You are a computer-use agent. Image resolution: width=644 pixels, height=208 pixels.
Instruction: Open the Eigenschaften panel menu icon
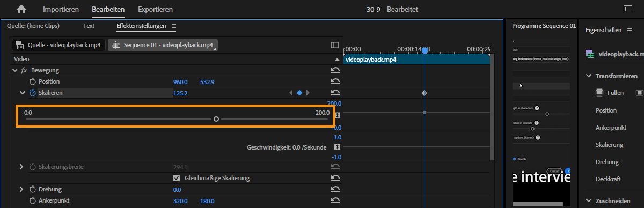tap(629, 30)
